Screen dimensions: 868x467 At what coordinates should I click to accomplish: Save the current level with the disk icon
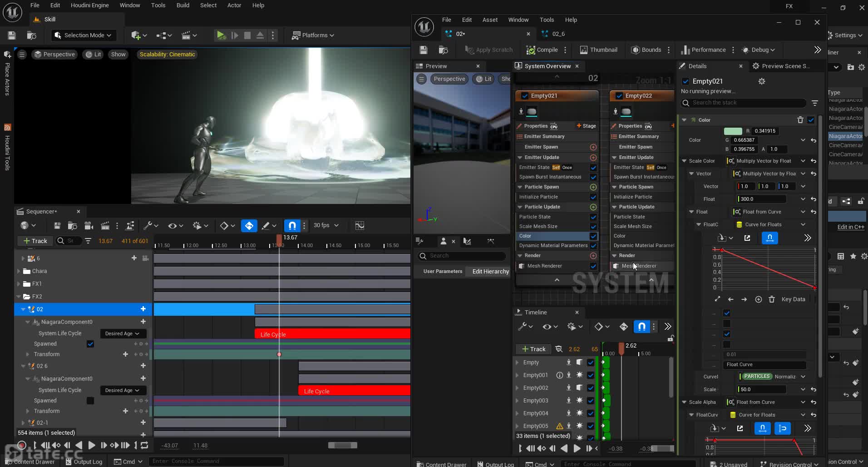[12, 35]
